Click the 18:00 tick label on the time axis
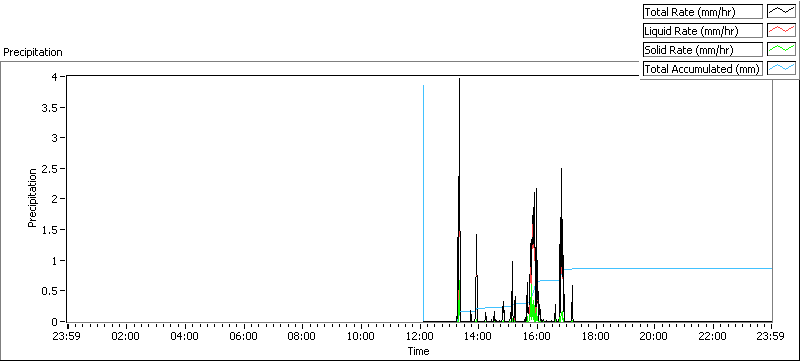This screenshot has width=800, height=361. tap(595, 336)
